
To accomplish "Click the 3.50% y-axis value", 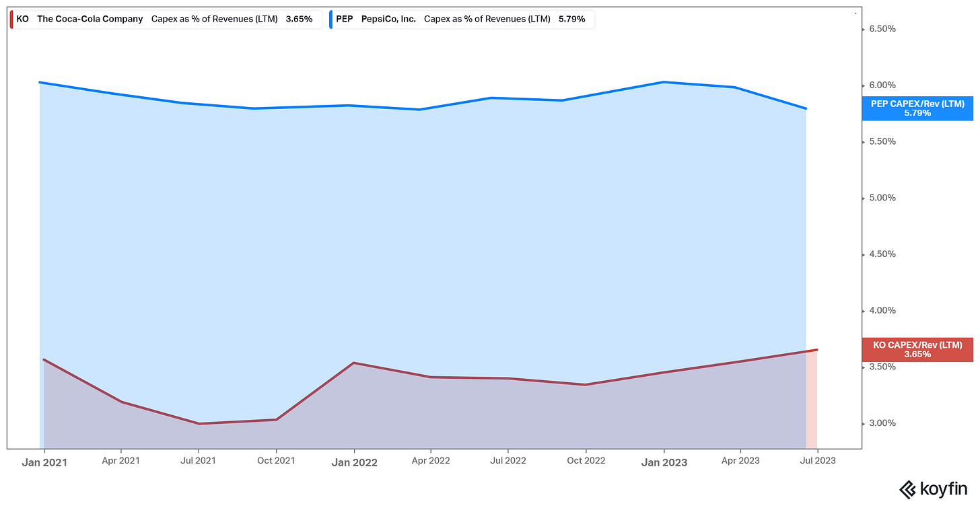I will click(x=881, y=367).
